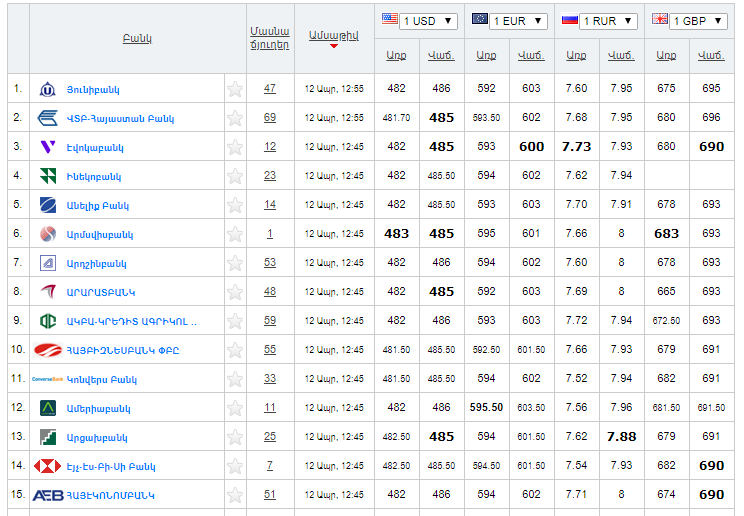The height and width of the screenshot is (516, 744).
Task: Click the Inecobank green logo
Action: 47,176
